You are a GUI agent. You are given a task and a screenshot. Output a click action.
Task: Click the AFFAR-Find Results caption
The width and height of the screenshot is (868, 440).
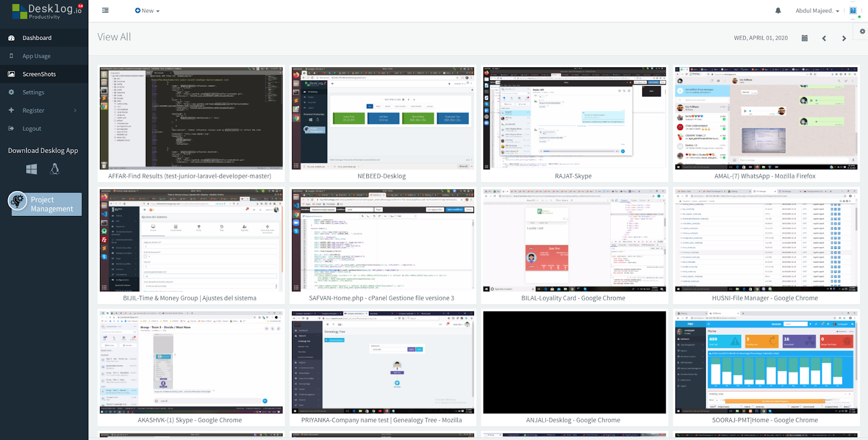(x=190, y=176)
